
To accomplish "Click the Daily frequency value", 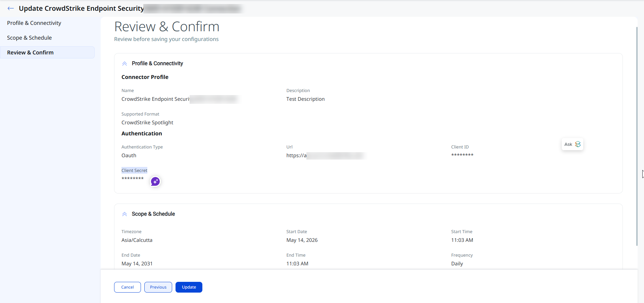I will [457, 264].
